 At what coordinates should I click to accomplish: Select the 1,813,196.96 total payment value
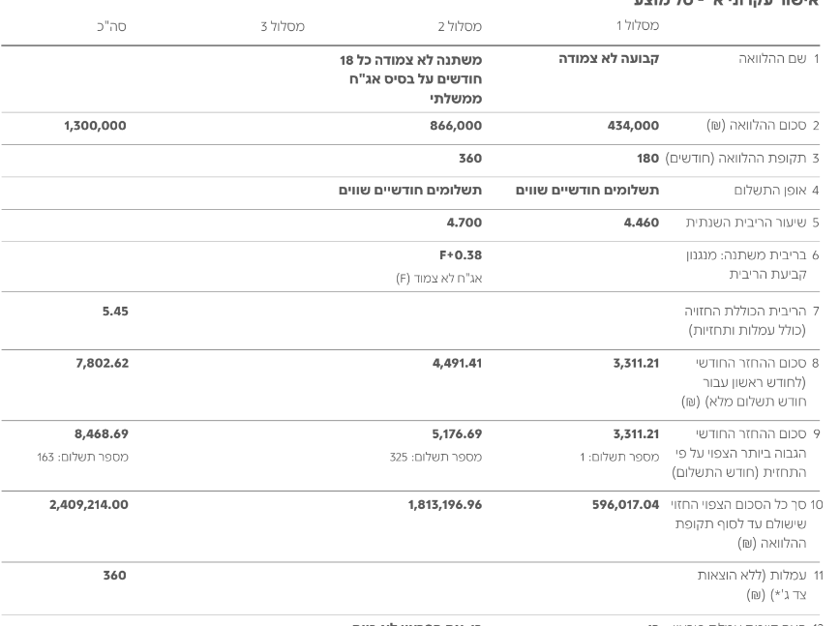point(444,504)
